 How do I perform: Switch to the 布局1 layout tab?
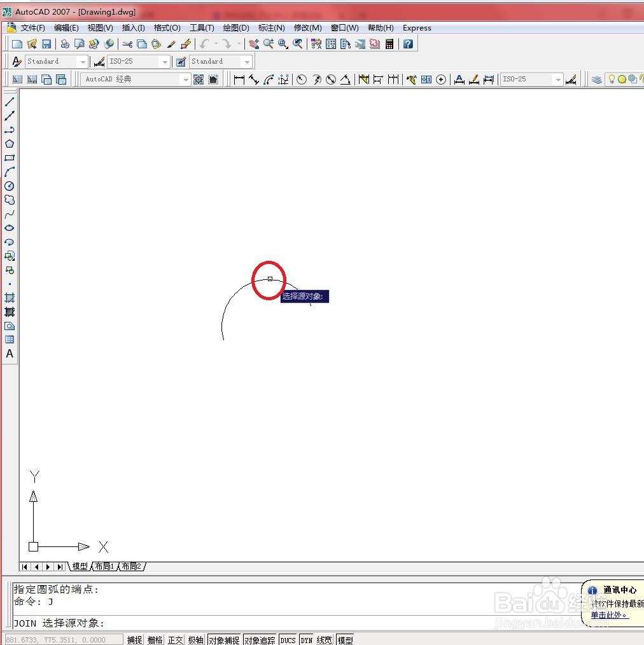tap(104, 566)
